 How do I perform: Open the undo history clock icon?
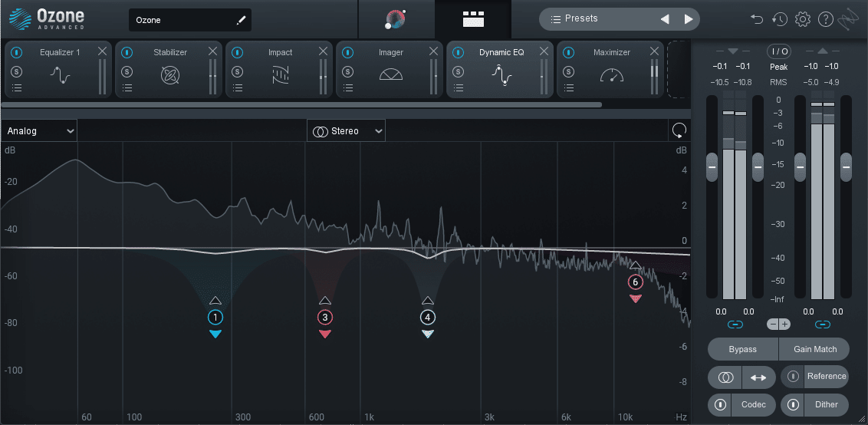coord(779,19)
